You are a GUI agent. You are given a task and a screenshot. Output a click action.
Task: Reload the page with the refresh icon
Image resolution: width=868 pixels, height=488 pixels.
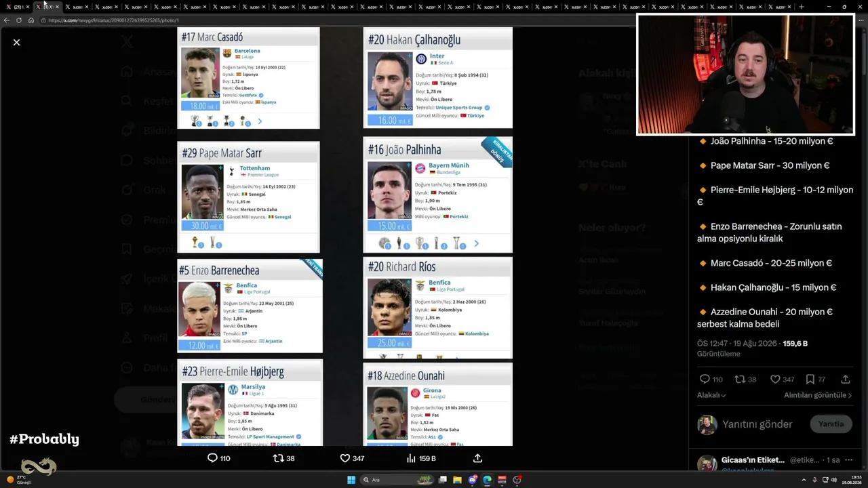19,20
